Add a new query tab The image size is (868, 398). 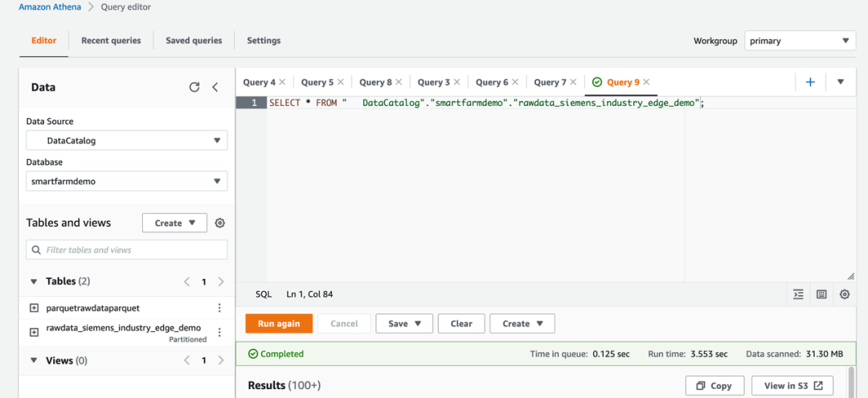click(x=810, y=82)
